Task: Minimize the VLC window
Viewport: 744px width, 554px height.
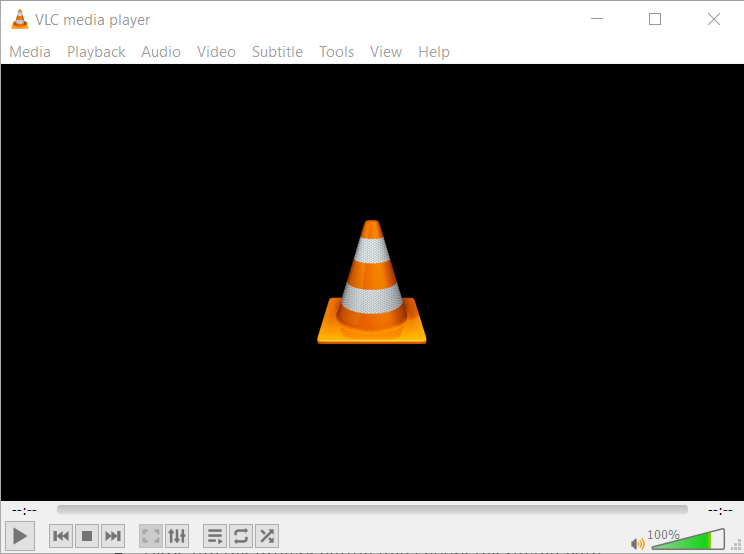Action: [597, 19]
